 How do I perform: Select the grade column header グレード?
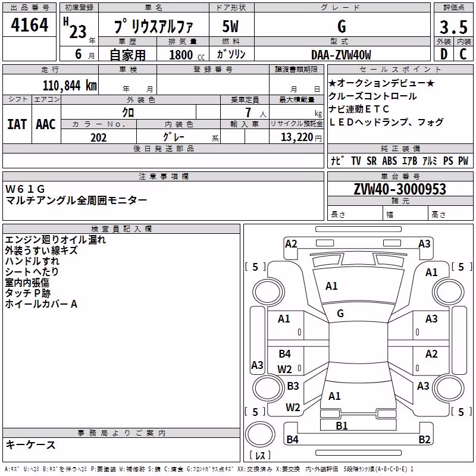click(x=340, y=8)
